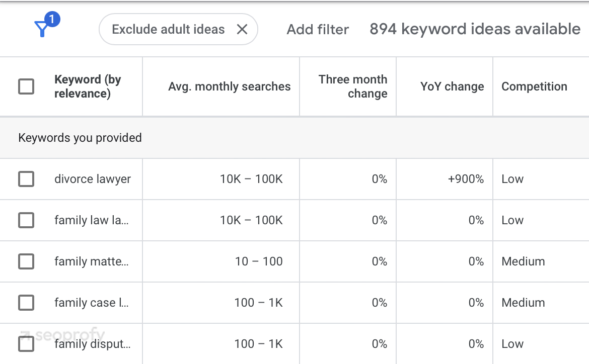Click the 894 keyword ideas available text
Viewport: 589px width, 364px height.
coord(475,29)
